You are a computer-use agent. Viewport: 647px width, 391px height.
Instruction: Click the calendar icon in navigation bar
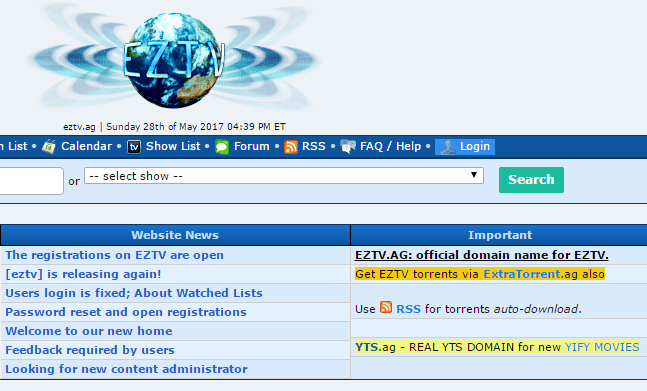click(49, 146)
